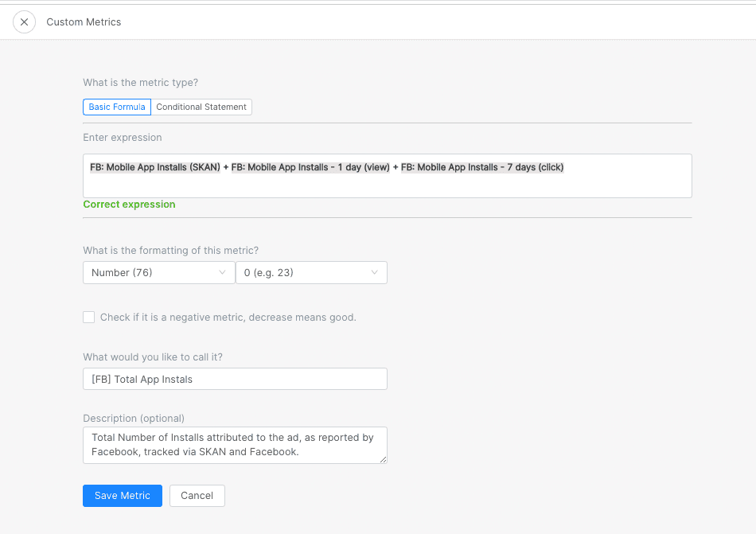Close the Custom Metrics panel
Image resolution: width=756 pixels, height=534 pixels.
pyautogui.click(x=24, y=22)
